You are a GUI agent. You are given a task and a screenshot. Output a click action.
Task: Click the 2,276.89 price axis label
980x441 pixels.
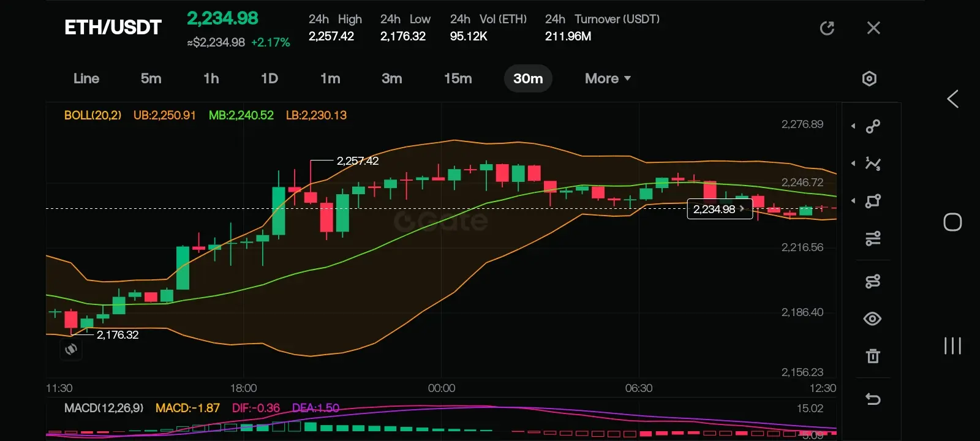pos(802,124)
